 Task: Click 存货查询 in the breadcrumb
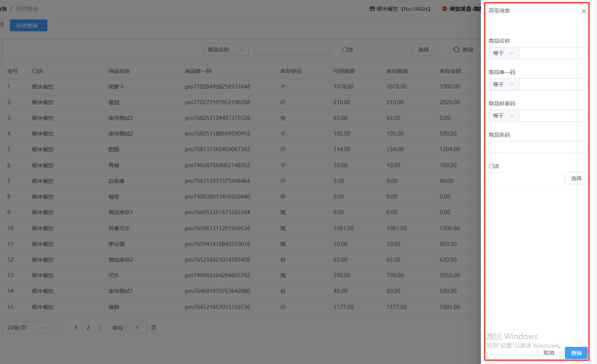click(27, 9)
